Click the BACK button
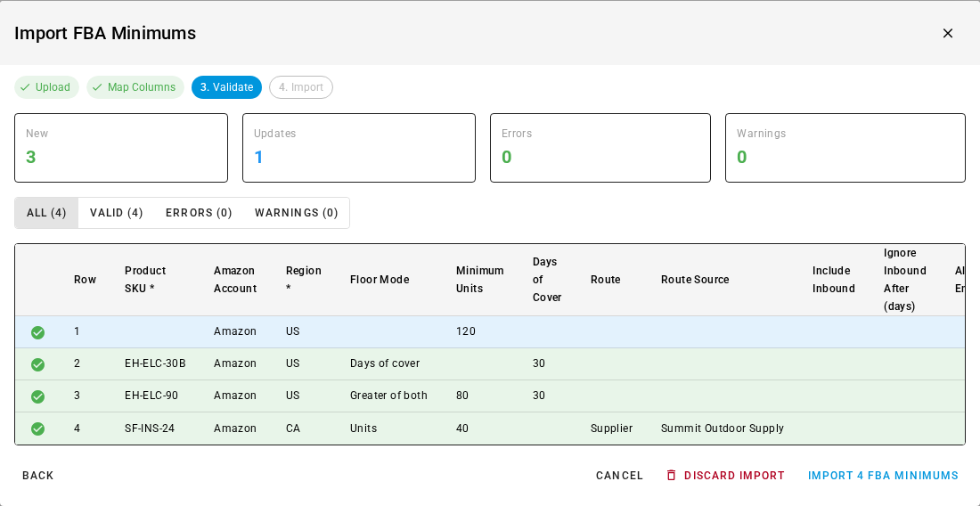980x506 pixels. tap(38, 476)
